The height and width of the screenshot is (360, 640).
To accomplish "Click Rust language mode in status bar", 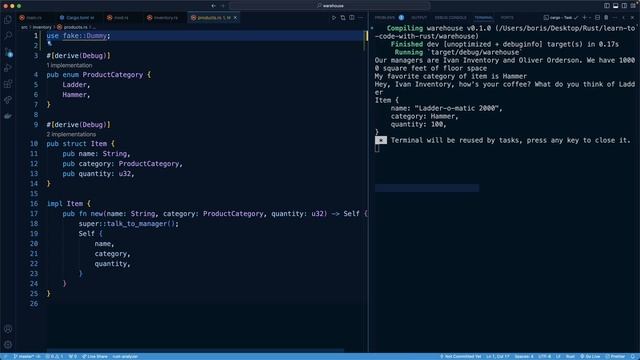I will [570, 356].
